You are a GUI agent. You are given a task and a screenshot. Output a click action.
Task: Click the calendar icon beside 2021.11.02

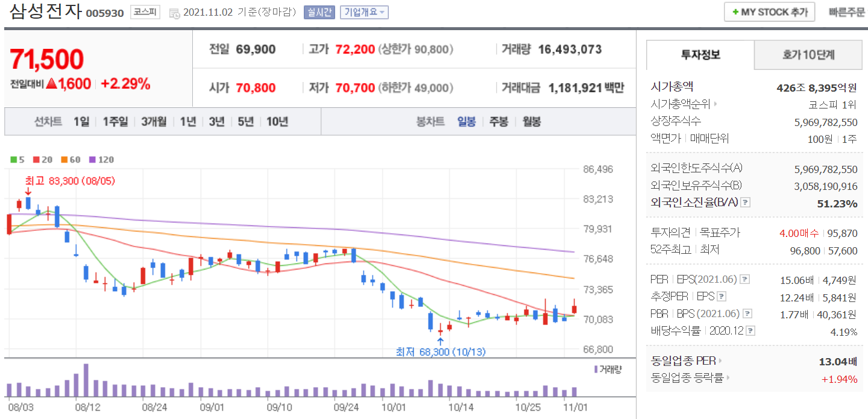coord(174,13)
